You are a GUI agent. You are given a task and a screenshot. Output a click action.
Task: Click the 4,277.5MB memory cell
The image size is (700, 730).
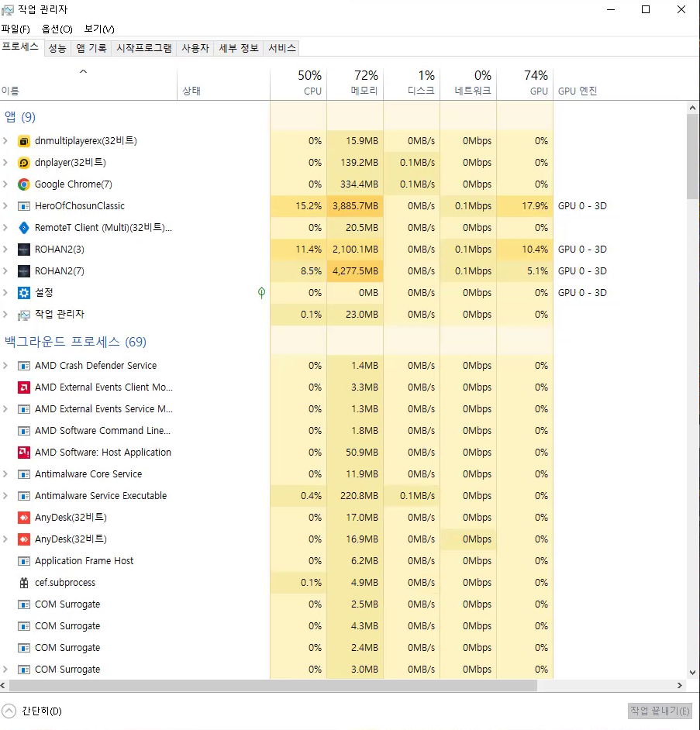[x=355, y=271]
